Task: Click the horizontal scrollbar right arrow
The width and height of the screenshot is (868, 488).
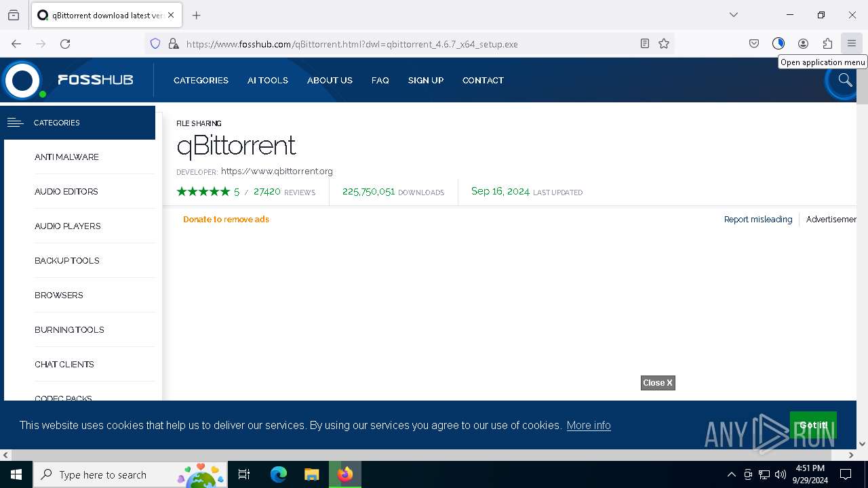Action: [852, 455]
